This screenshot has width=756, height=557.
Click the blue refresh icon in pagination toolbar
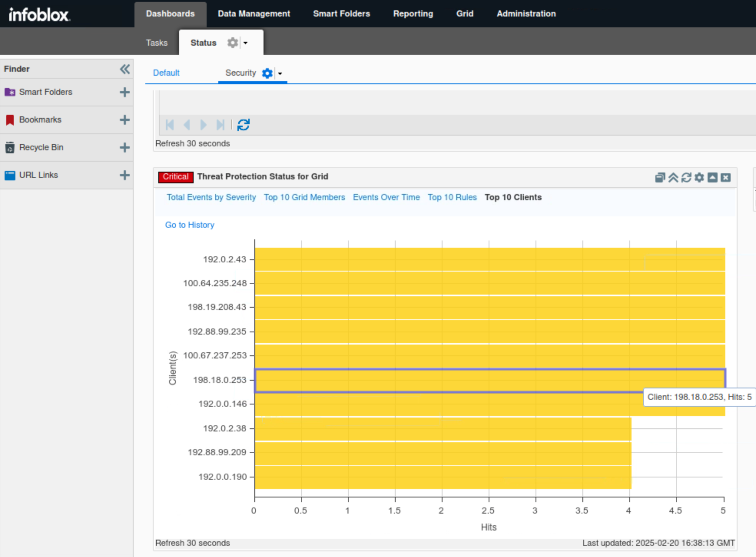pyautogui.click(x=243, y=125)
